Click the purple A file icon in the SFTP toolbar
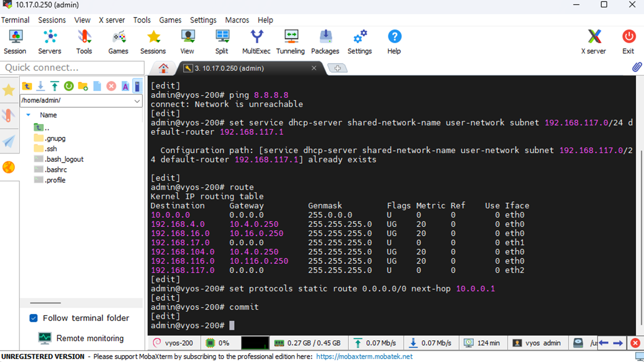 [x=126, y=86]
